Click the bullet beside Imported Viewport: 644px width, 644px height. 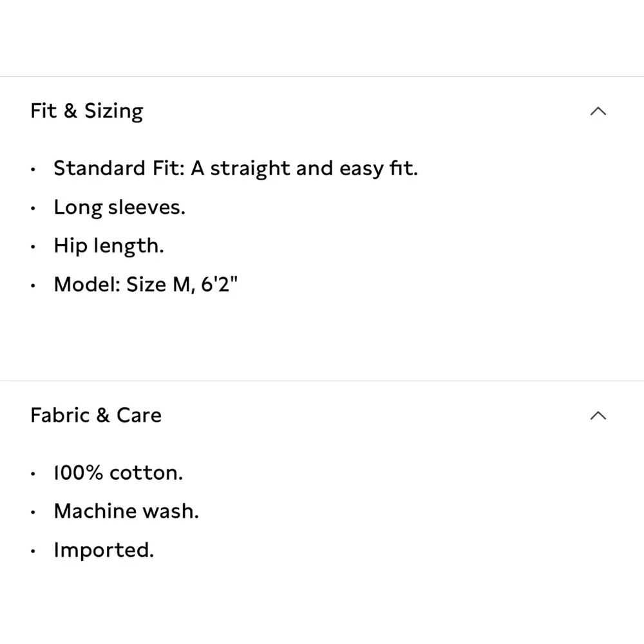(33, 551)
